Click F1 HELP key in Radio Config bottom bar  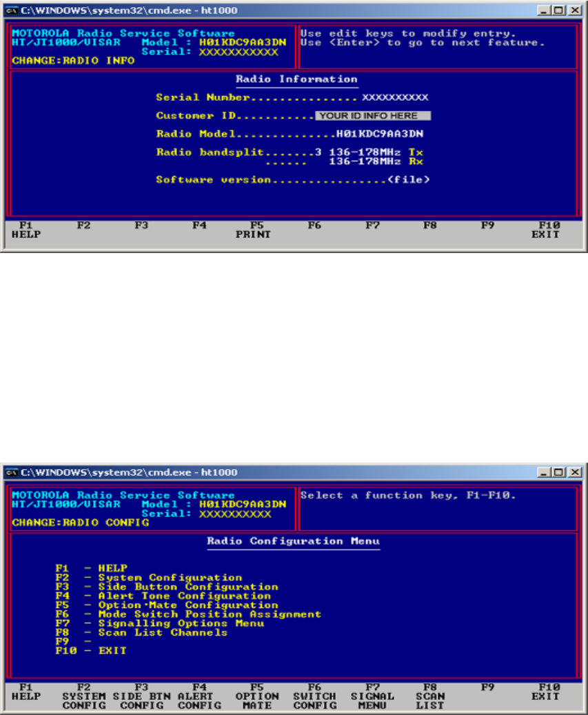pos(26,692)
